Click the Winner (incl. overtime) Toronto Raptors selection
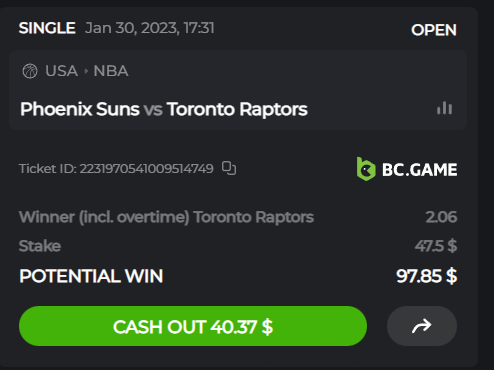Image resolution: width=494 pixels, height=370 pixels. pos(166,217)
